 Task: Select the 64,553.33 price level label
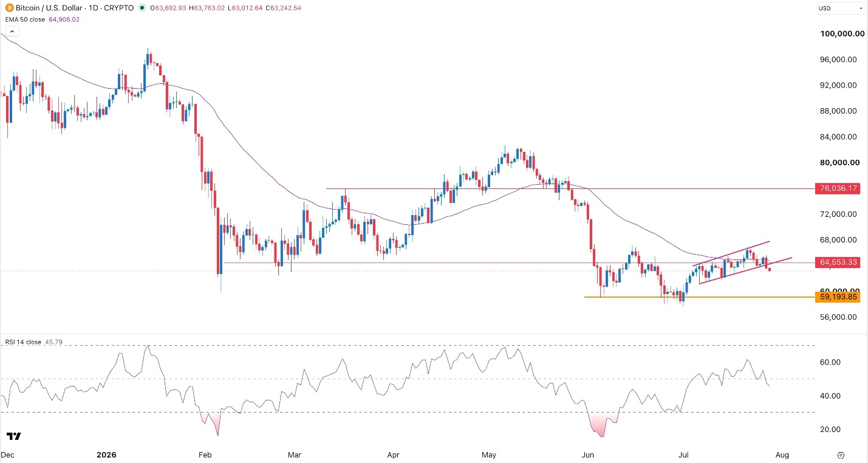pyautogui.click(x=838, y=262)
